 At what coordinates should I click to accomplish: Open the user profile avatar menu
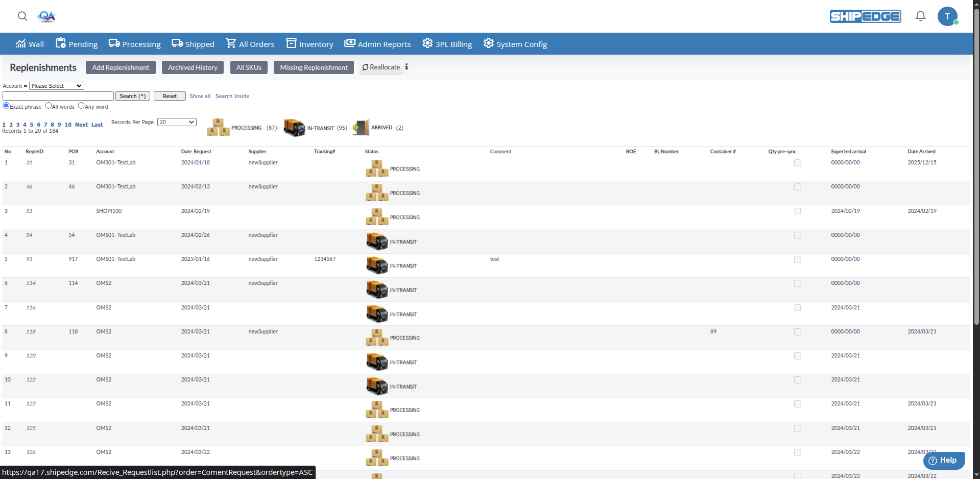(948, 16)
